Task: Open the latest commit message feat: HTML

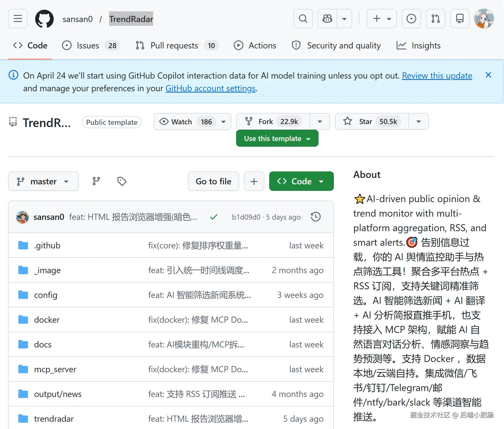Action: pyautogui.click(x=133, y=217)
